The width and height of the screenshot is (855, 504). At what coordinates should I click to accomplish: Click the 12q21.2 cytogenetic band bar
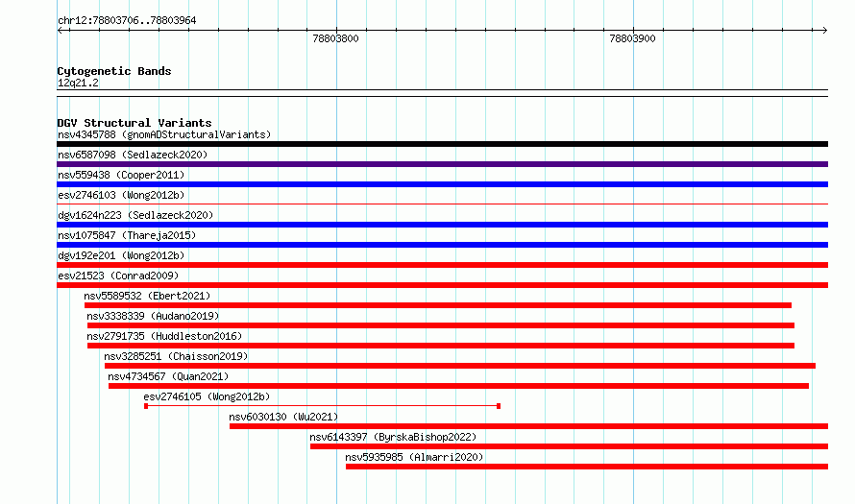442,93
